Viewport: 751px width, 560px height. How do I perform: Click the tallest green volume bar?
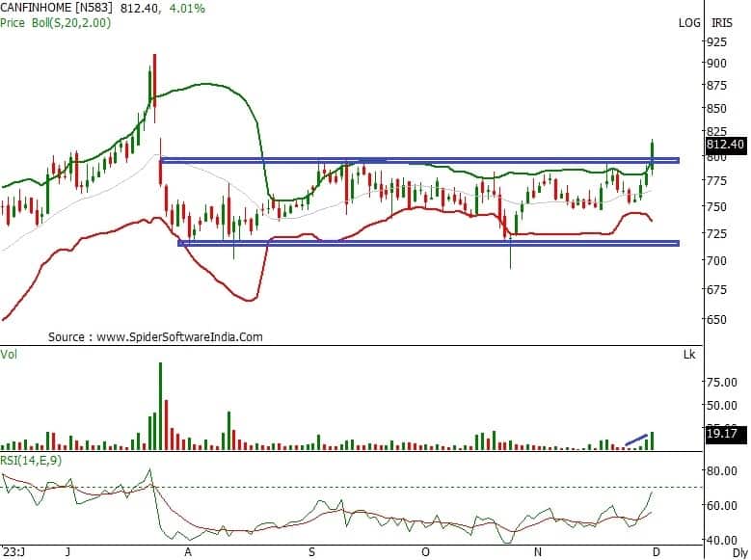pyautogui.click(x=160, y=406)
